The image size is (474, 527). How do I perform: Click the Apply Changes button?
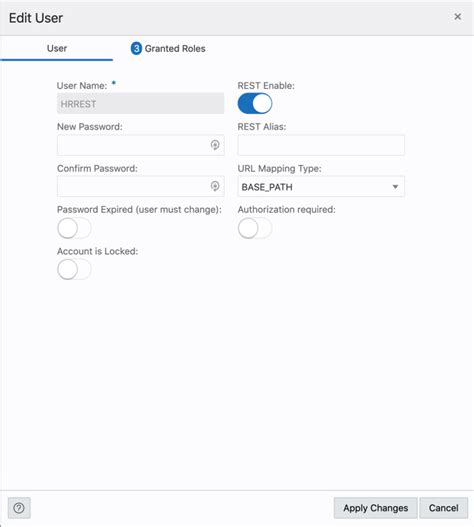[x=376, y=508]
